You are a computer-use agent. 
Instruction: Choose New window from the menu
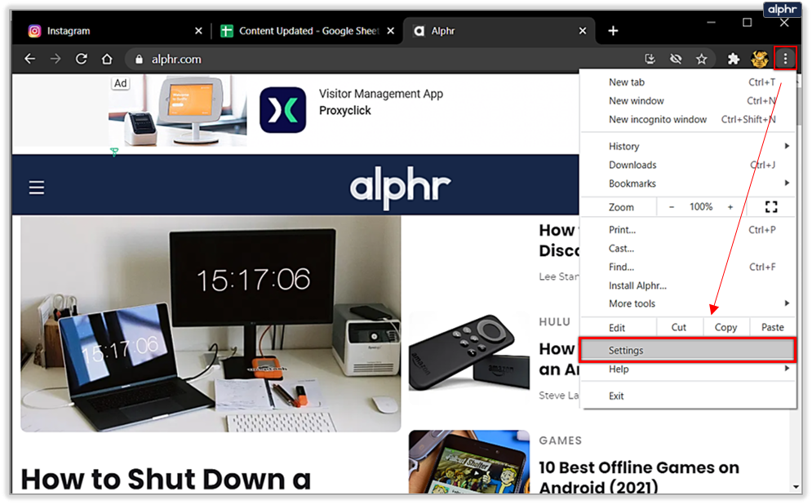(x=688, y=101)
